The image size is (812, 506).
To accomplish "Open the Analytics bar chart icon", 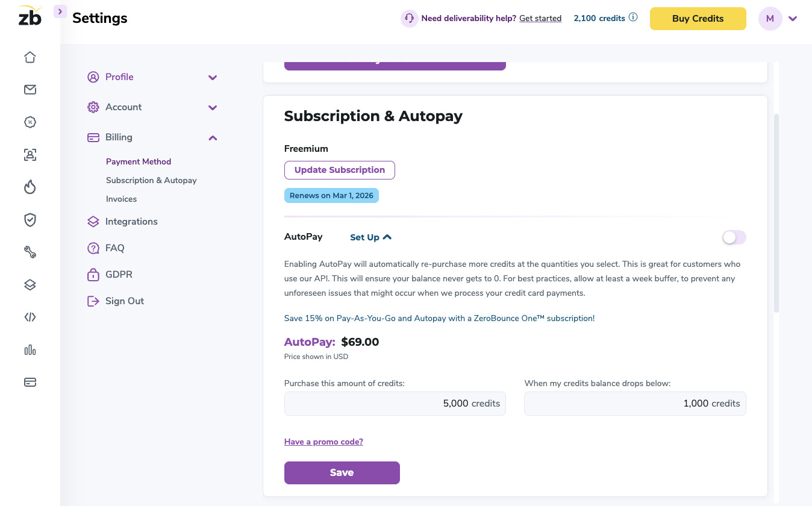I will tap(30, 349).
